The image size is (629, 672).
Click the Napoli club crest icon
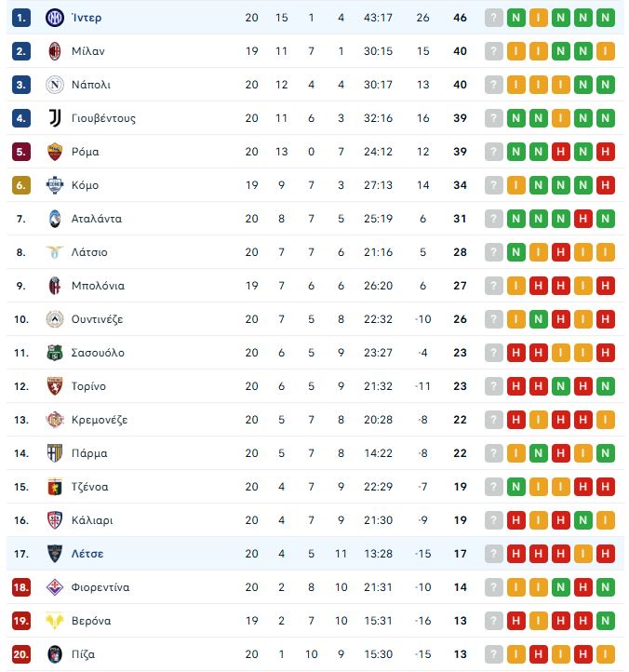pos(53,85)
